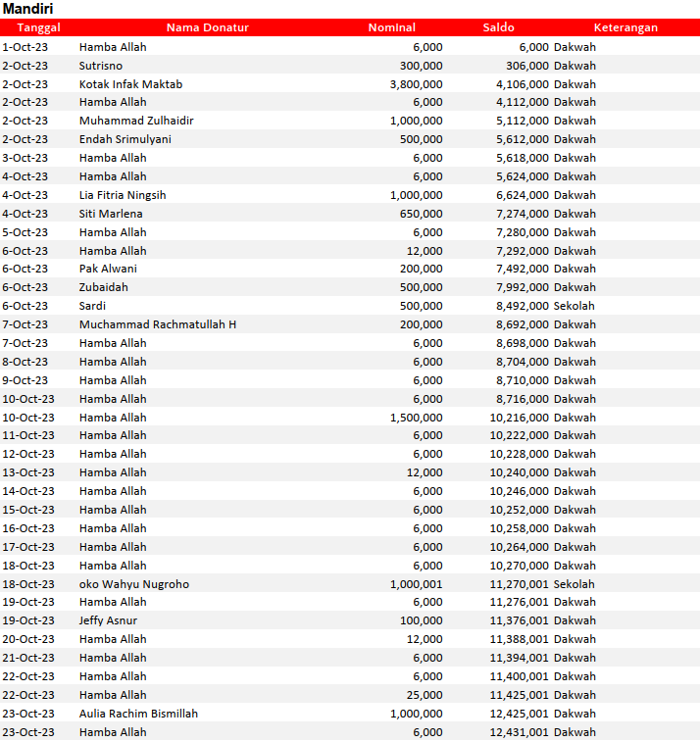Image resolution: width=700 pixels, height=742 pixels.
Task: Click the Muchammad Rachmatullah H cell
Action: click(x=157, y=324)
